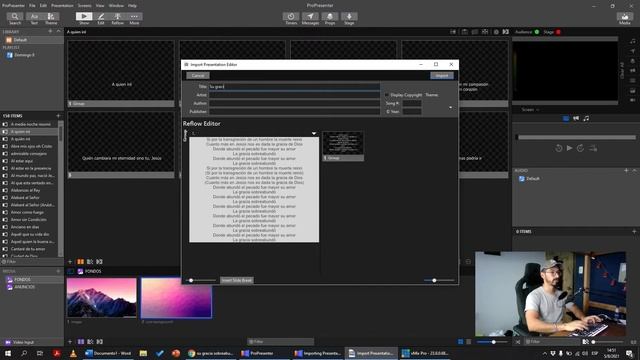Viewport: 640px width, 360px height.
Task: Click the Text toolbar button
Action: tap(34, 18)
